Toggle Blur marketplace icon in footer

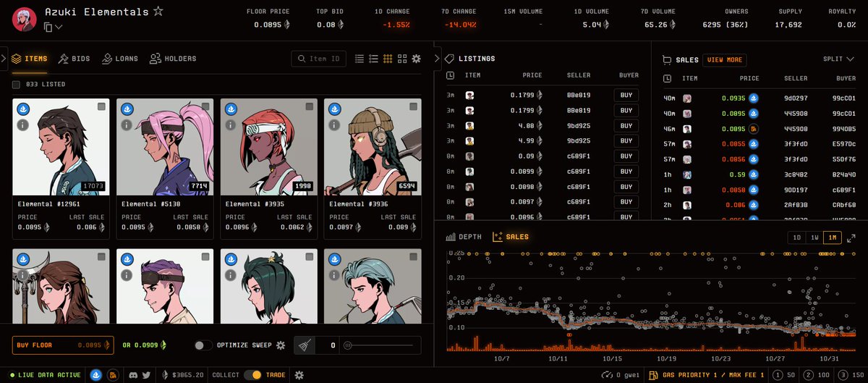click(x=113, y=375)
